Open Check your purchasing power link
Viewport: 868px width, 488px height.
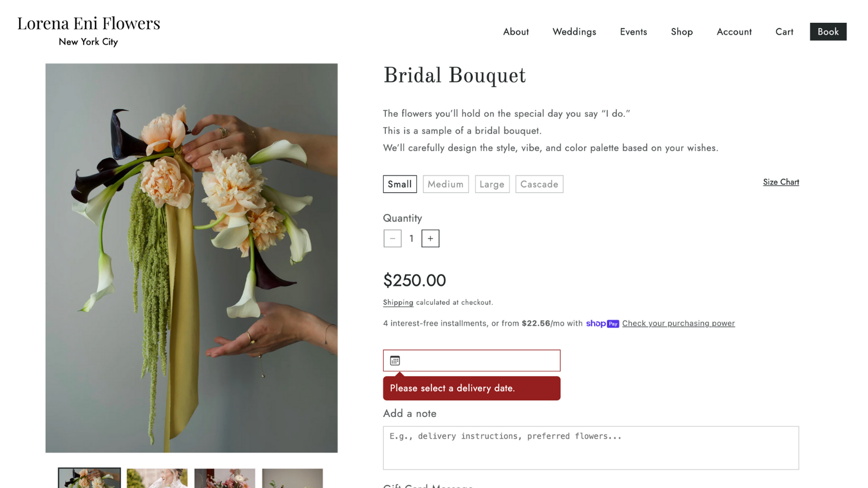(x=678, y=323)
